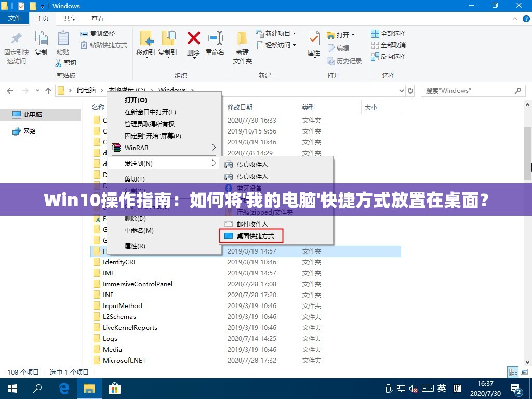532x399 pixels.
Task: Choose the first Fax recipient (传真收件人) entry
Action: (x=276, y=165)
